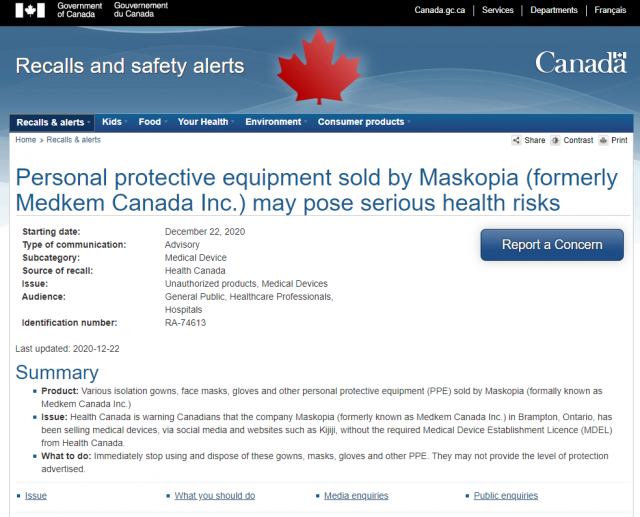Screen dimensions: 640x517
Task: Click the Share icon
Action: tap(516, 140)
